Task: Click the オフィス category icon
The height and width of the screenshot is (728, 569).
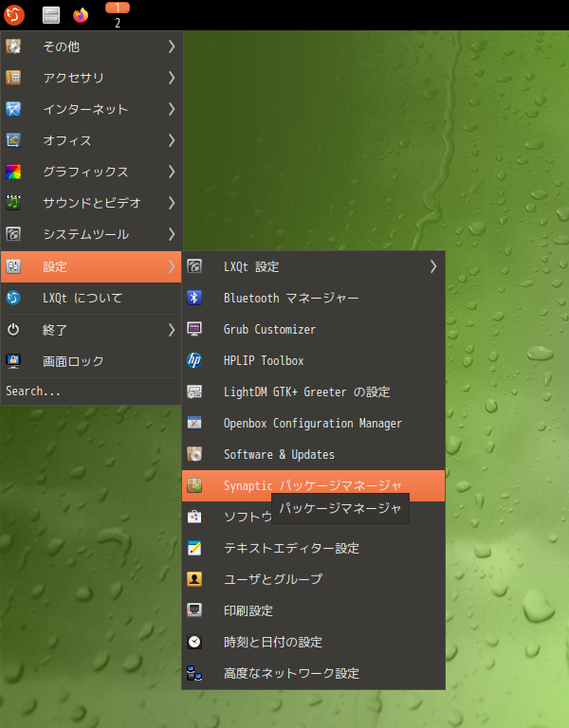Action: pos(13,140)
